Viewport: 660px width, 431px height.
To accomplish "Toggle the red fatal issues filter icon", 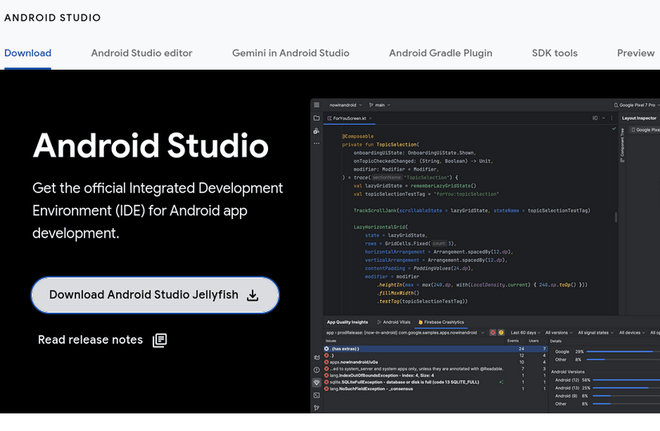I will coord(493,332).
